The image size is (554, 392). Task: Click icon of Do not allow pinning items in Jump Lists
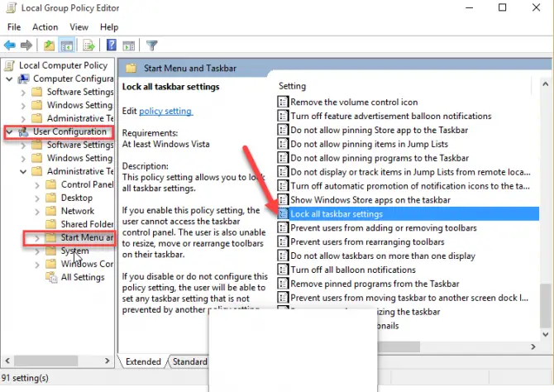point(283,144)
